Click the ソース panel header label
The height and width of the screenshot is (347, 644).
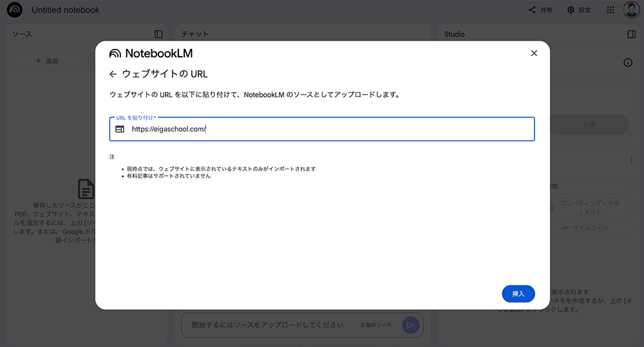click(22, 34)
